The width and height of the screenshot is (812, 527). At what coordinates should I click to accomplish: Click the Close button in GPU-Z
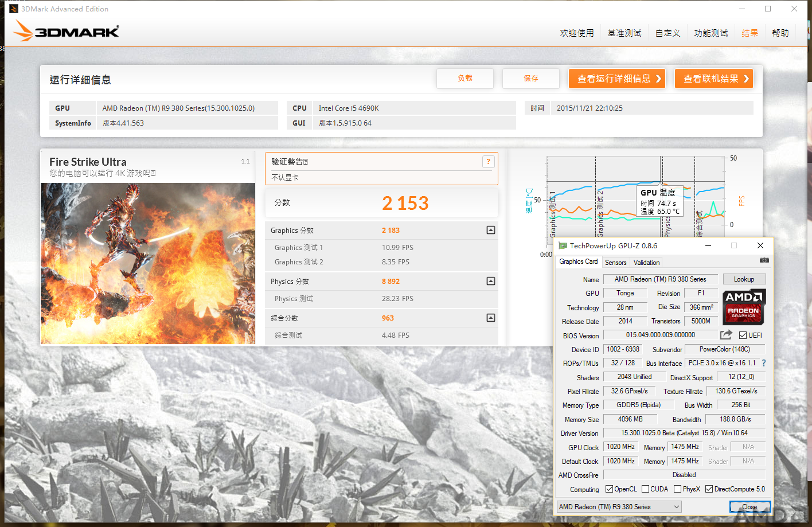tap(749, 507)
